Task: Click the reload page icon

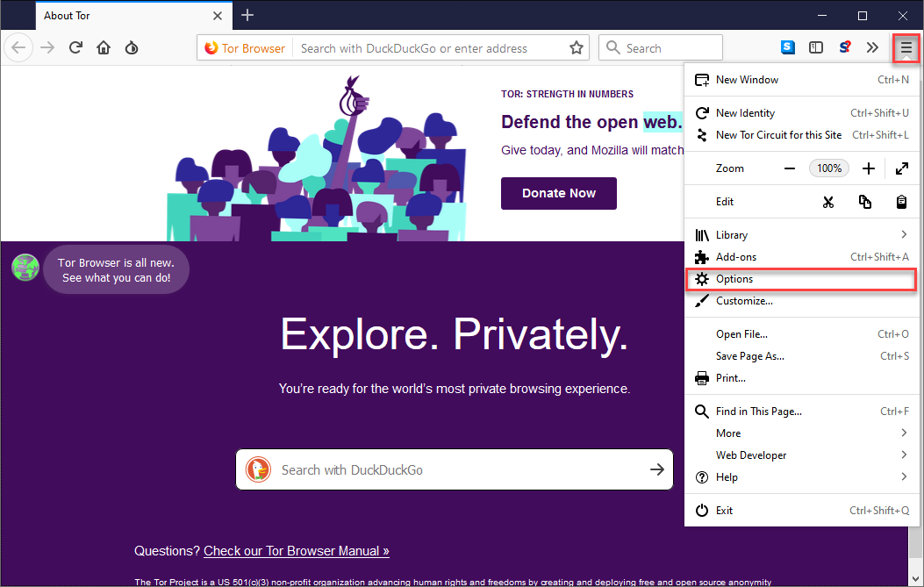Action: (76, 48)
